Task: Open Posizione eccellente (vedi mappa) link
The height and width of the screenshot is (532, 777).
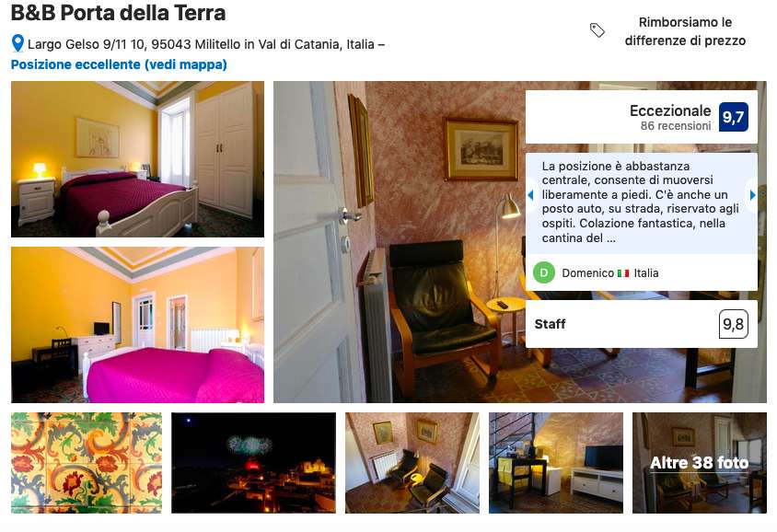Action: tap(119, 64)
